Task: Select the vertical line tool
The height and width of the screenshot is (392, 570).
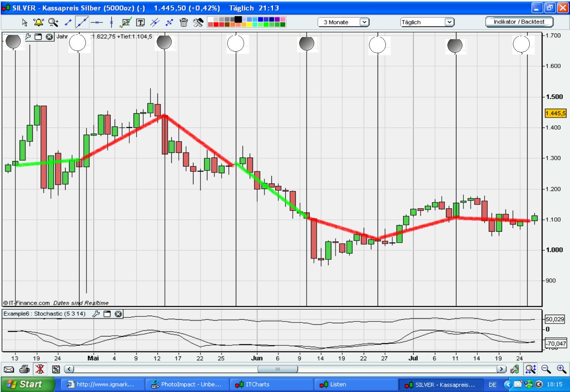Action: [x=112, y=22]
